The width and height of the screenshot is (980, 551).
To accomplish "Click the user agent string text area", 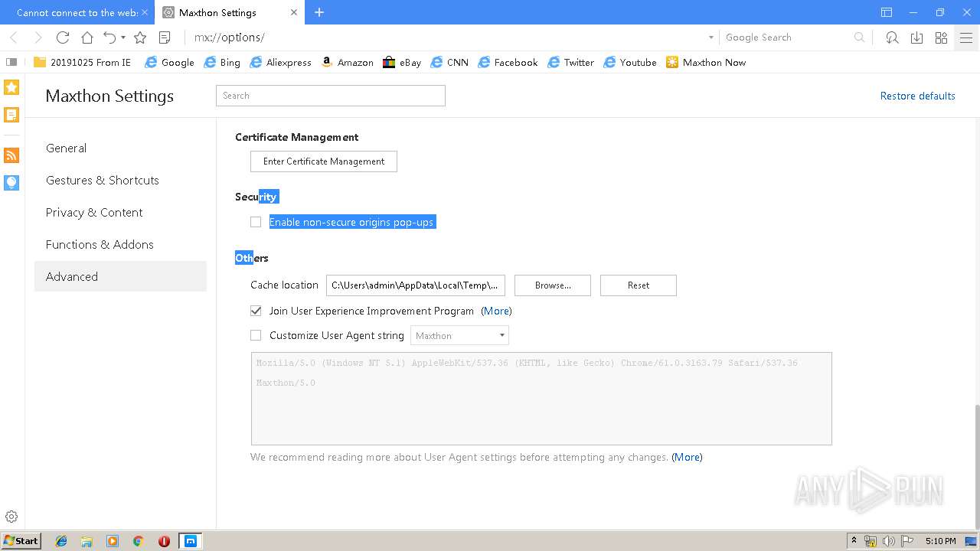I will (541, 399).
